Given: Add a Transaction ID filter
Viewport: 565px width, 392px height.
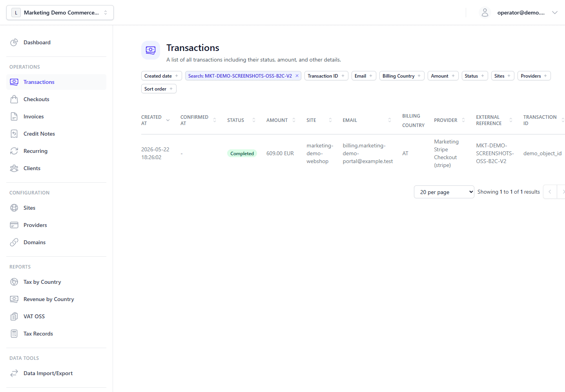Looking at the screenshot, I should (x=326, y=76).
